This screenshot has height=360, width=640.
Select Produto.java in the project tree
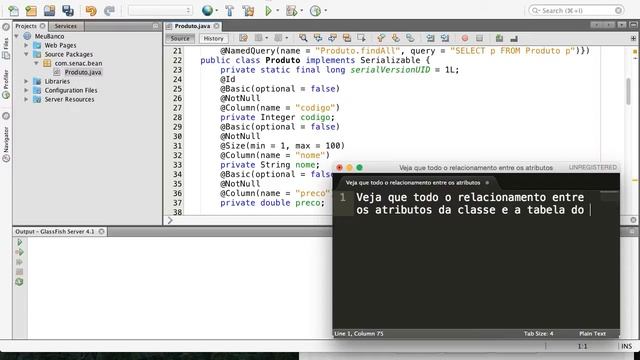coord(83,72)
